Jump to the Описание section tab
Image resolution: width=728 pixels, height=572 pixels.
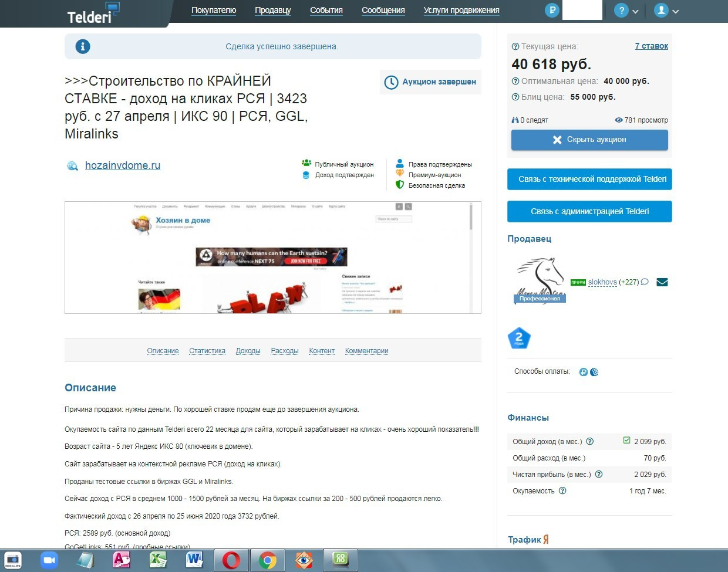[163, 351]
